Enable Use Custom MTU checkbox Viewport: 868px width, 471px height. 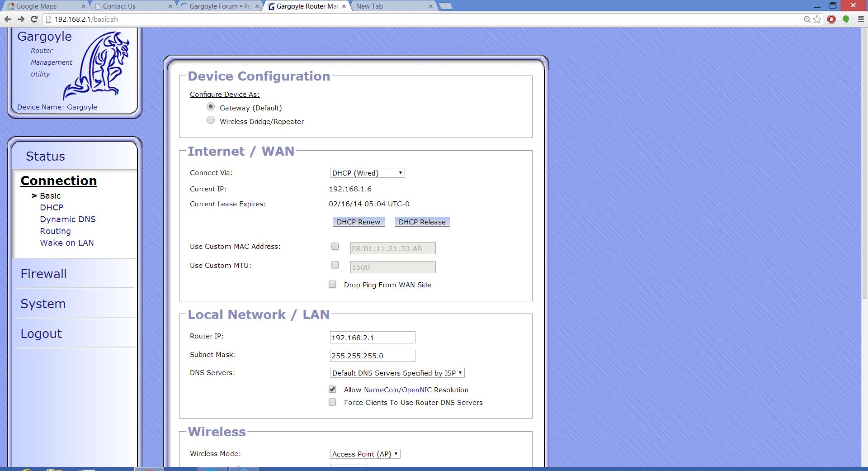[x=335, y=265]
